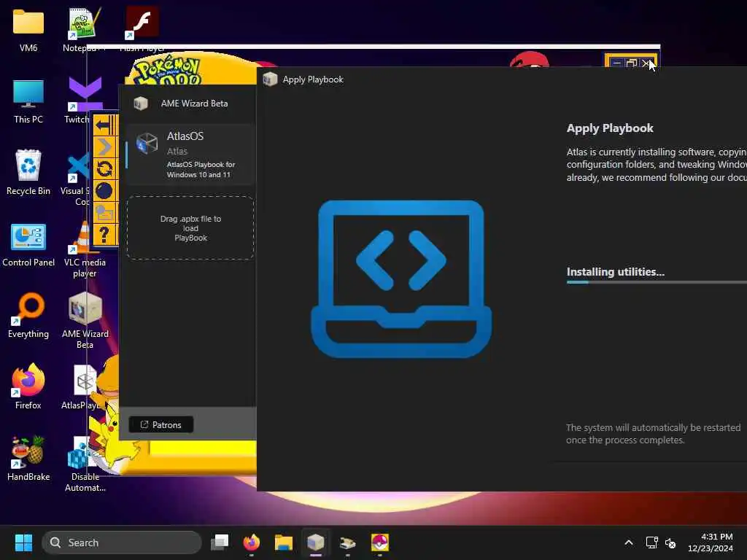This screenshot has height=560, width=747.
Task: Click the yellow question mark help button
Action: [x=104, y=235]
